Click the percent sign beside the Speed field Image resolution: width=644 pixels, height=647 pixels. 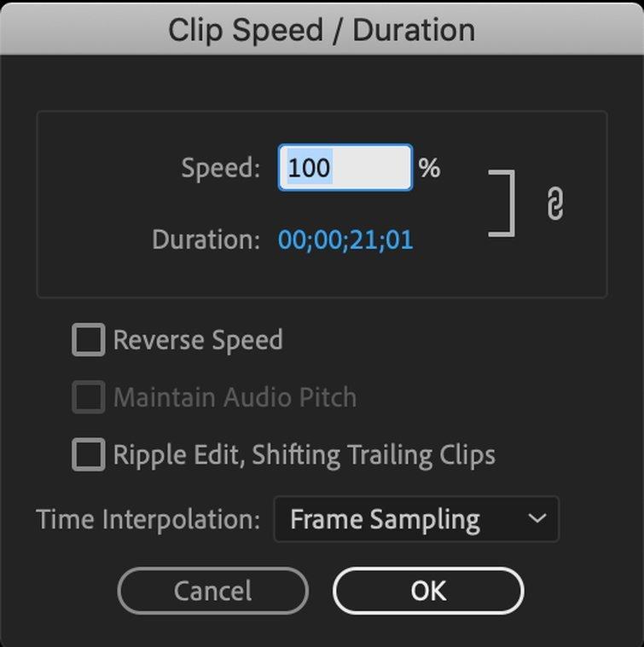[429, 168]
